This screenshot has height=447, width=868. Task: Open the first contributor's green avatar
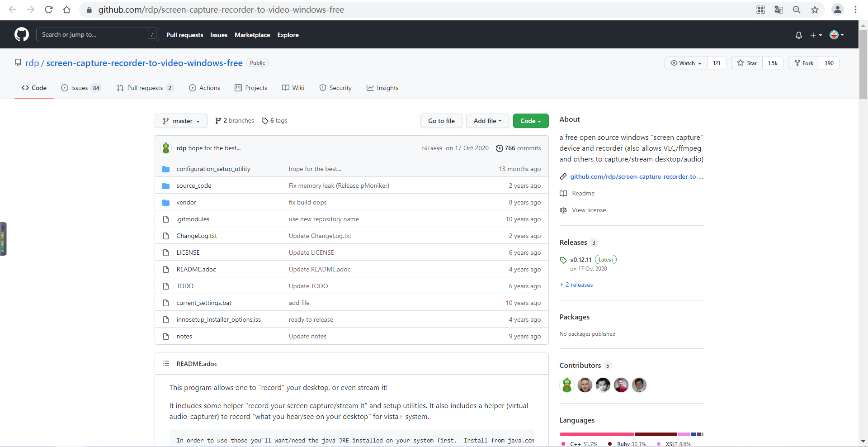coord(567,385)
